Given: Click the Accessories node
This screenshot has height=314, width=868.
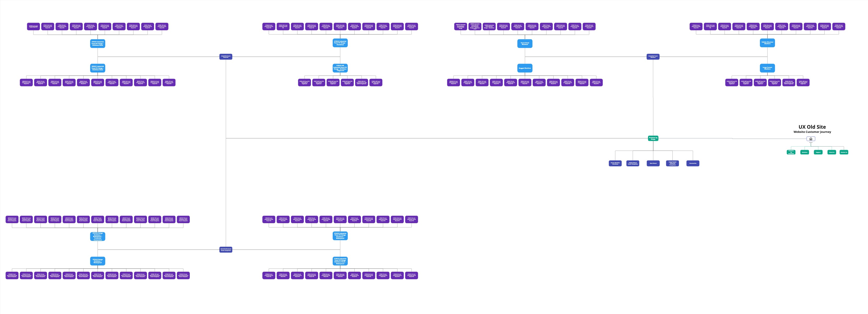Looking at the screenshot, I should 693,163.
